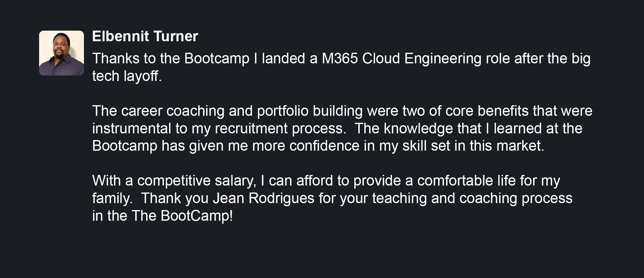This screenshot has width=644, height=278.
Task: Click the word Bootcamp beginning the confidence sentence
Action: pos(125,146)
